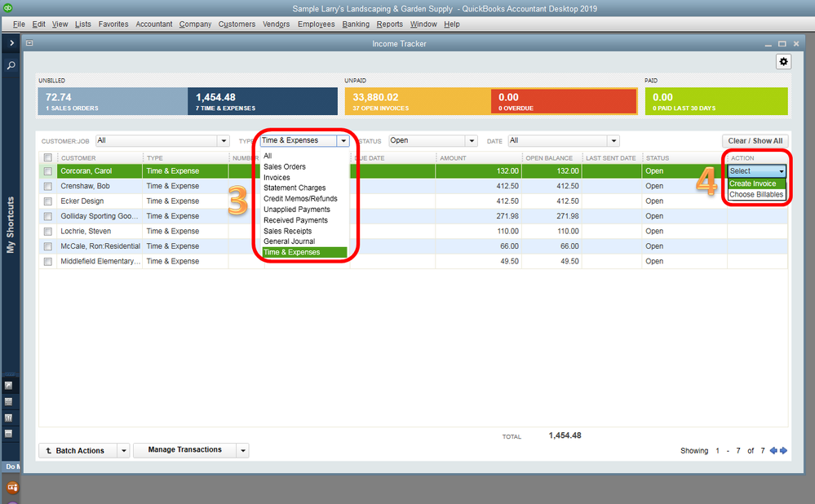815x504 pixels.
Task: Open the Accountant menu
Action: click(x=154, y=24)
